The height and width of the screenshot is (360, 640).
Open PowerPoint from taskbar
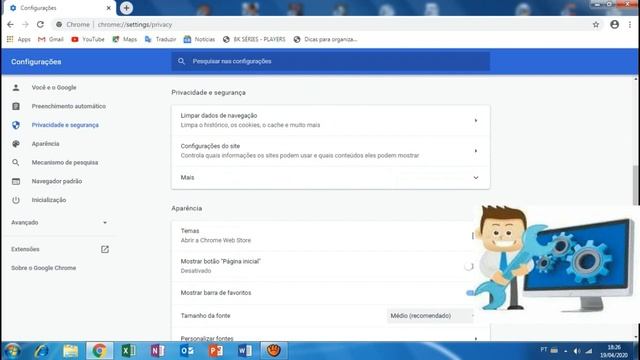click(x=216, y=351)
